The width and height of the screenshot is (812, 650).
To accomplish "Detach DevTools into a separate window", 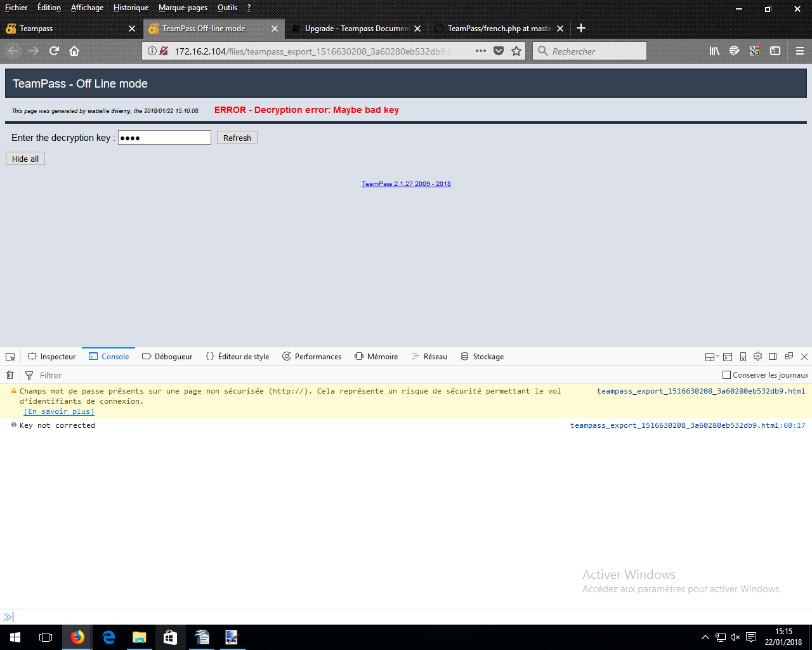I will [x=789, y=356].
